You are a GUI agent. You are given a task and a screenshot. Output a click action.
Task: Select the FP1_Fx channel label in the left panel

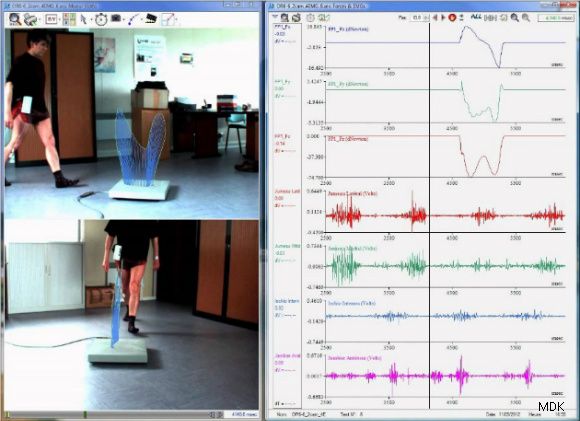pyautogui.click(x=282, y=27)
